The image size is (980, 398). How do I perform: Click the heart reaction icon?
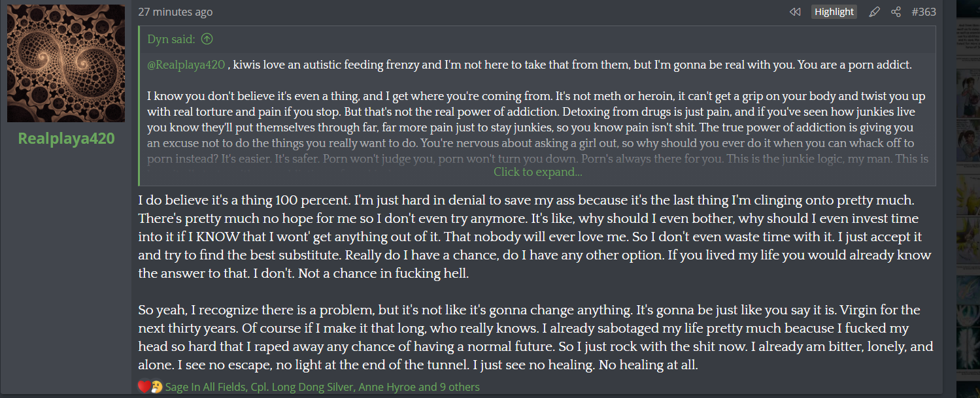click(x=144, y=387)
